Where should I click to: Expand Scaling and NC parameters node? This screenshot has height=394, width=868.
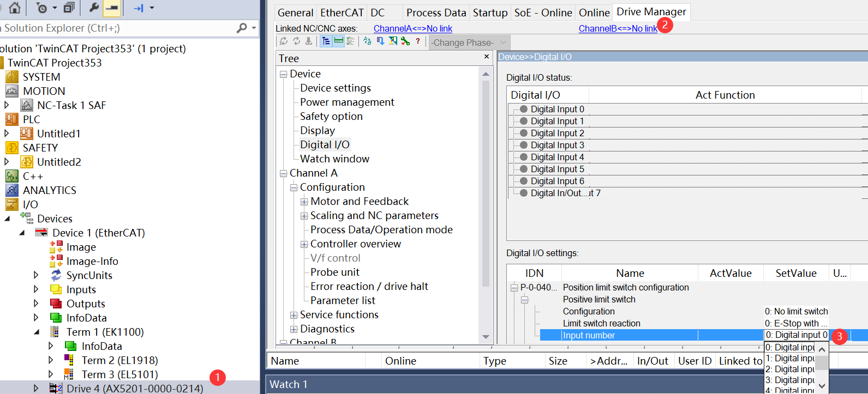pos(304,216)
